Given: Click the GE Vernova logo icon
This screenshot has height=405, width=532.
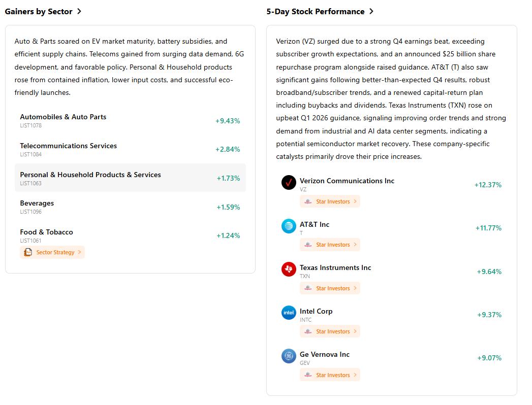Looking at the screenshot, I should click(x=289, y=356).
